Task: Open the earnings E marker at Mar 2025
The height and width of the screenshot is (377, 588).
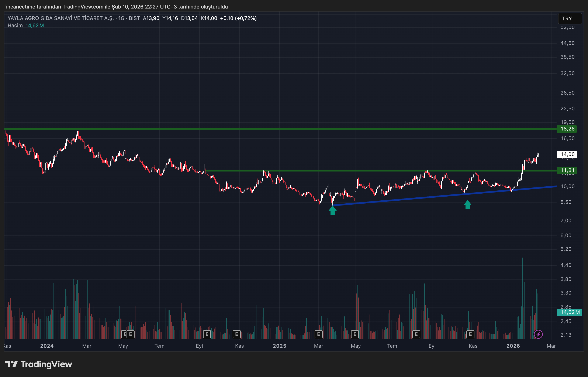Action: pyautogui.click(x=318, y=334)
